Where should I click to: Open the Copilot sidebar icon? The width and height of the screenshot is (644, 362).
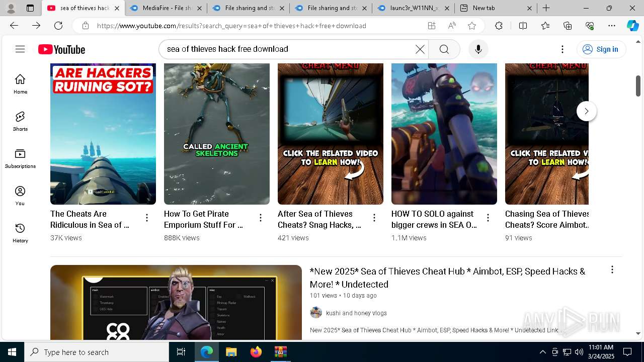633,26
